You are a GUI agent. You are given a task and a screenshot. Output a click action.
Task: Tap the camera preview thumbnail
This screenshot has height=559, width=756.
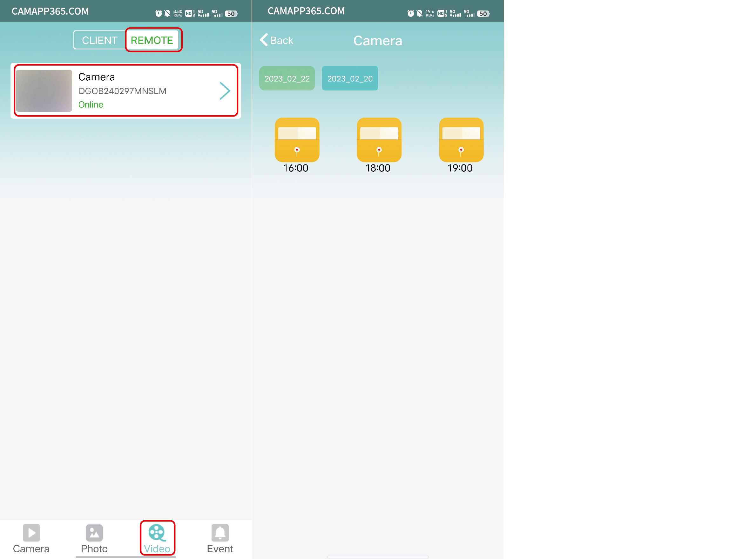tap(44, 91)
